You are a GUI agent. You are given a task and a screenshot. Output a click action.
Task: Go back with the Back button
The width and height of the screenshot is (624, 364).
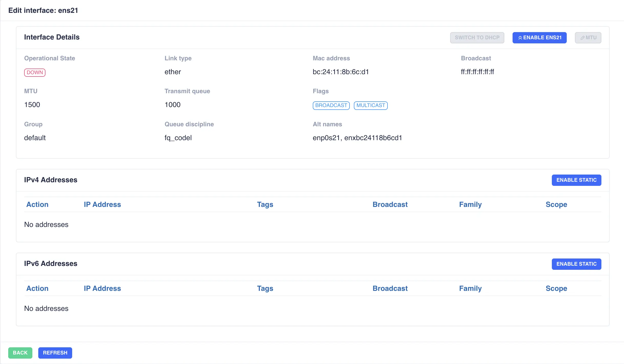20,353
